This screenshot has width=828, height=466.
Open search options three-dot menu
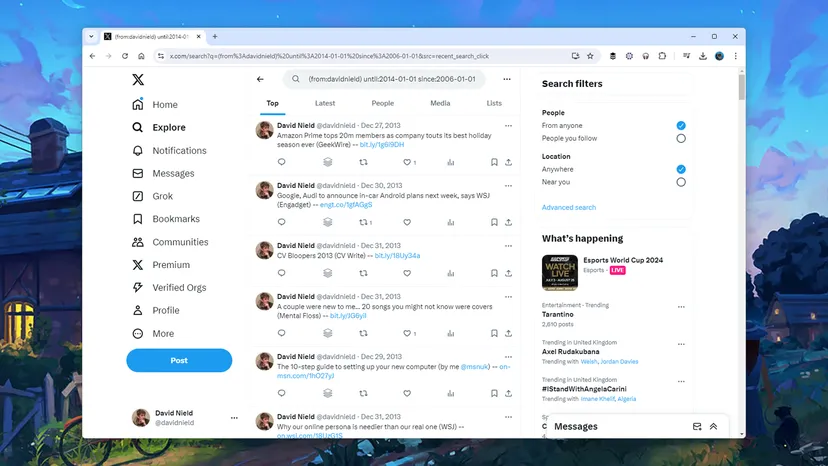[x=507, y=79]
